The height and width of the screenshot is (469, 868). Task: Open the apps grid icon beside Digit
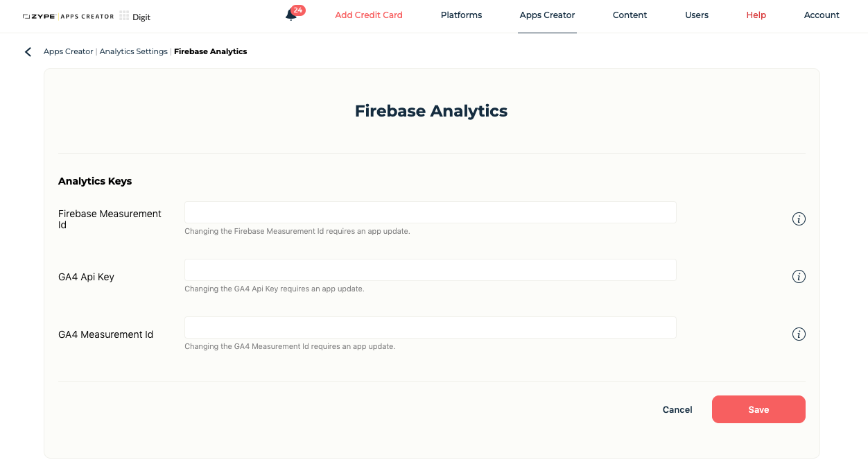point(124,16)
